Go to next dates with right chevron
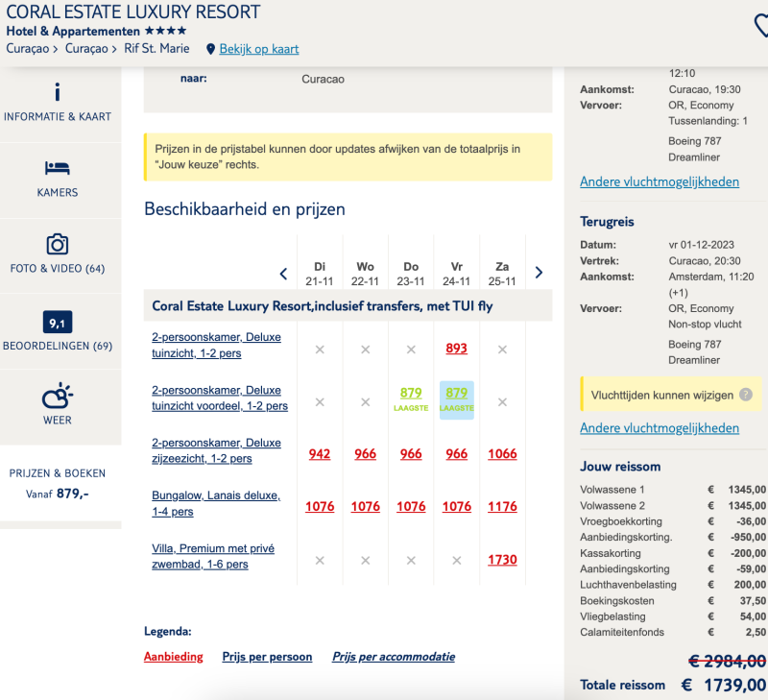The height and width of the screenshot is (700, 768). click(539, 273)
